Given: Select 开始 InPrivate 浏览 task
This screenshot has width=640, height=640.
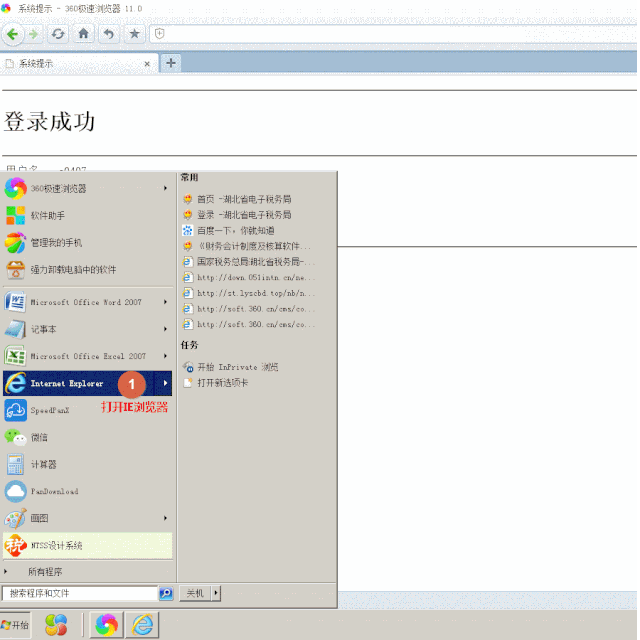Looking at the screenshot, I should pyautogui.click(x=230, y=367).
